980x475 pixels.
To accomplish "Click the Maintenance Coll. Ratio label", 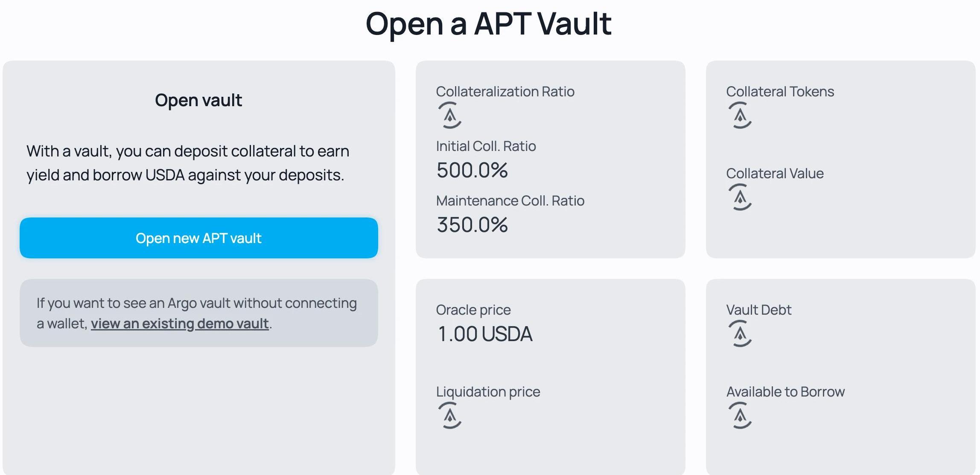I will [510, 201].
